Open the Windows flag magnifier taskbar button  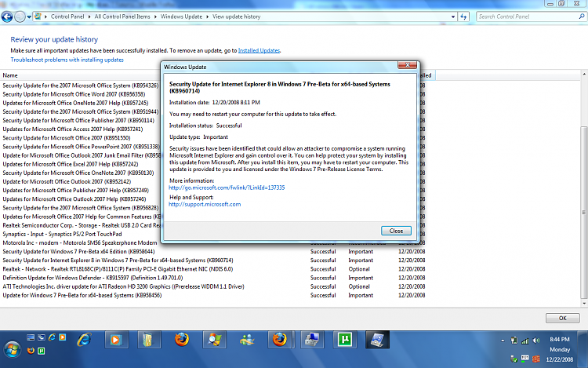(x=215, y=340)
